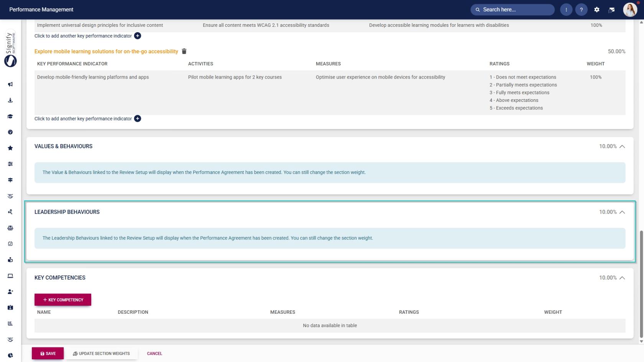
Task: Click the Performance Management header title
Action: (x=41, y=10)
